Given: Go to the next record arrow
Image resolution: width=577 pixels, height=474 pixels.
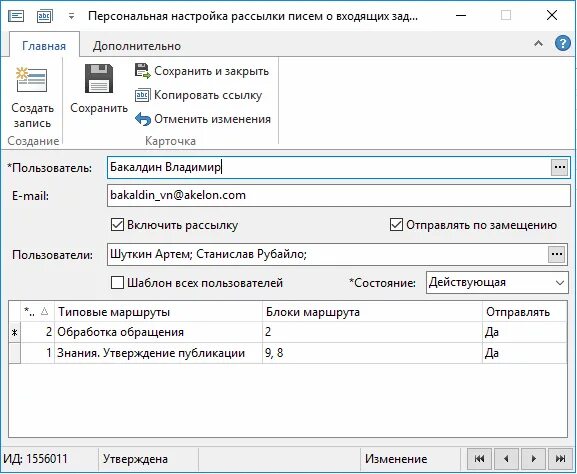Looking at the screenshot, I should tap(534, 459).
